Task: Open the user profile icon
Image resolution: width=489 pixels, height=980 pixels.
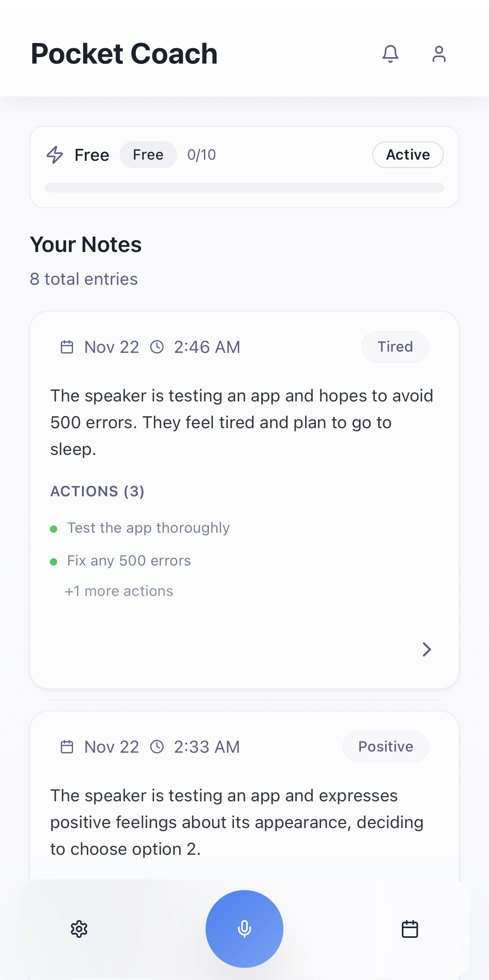Action: pos(438,54)
